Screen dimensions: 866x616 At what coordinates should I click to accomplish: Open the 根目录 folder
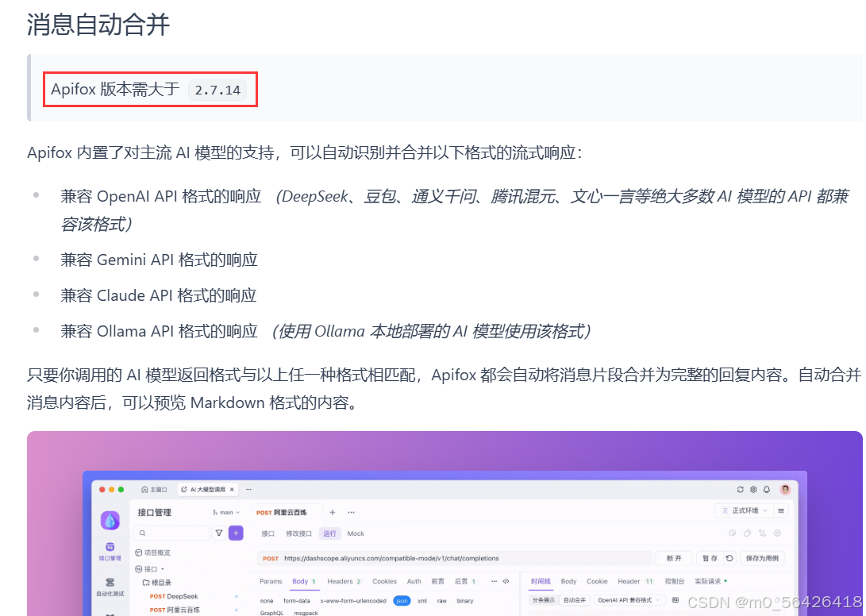click(157, 583)
